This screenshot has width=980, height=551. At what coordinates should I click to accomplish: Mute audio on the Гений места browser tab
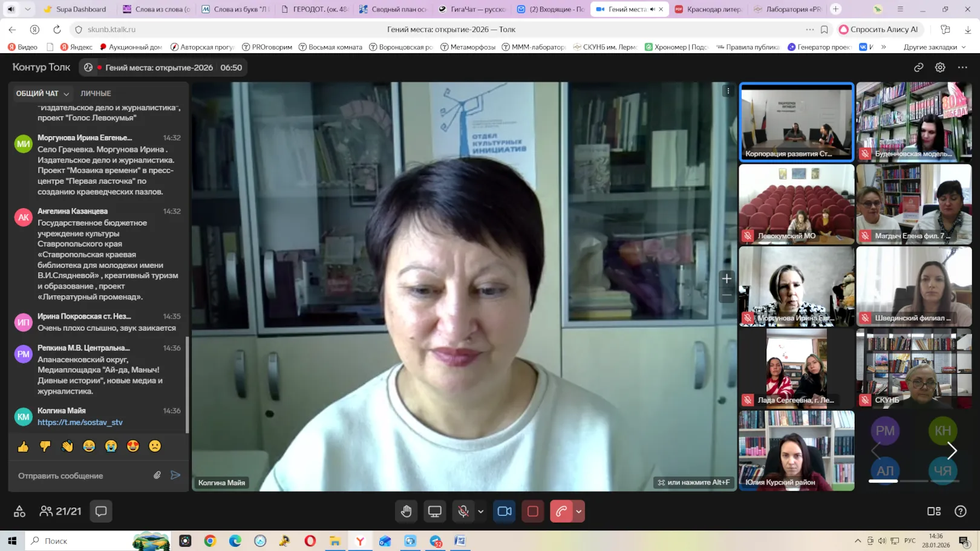pos(652,9)
